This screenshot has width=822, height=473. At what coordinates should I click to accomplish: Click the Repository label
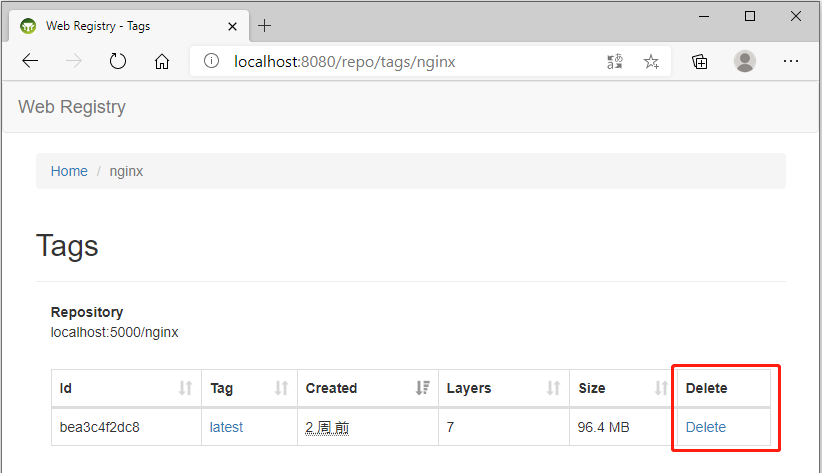pyautogui.click(x=87, y=312)
